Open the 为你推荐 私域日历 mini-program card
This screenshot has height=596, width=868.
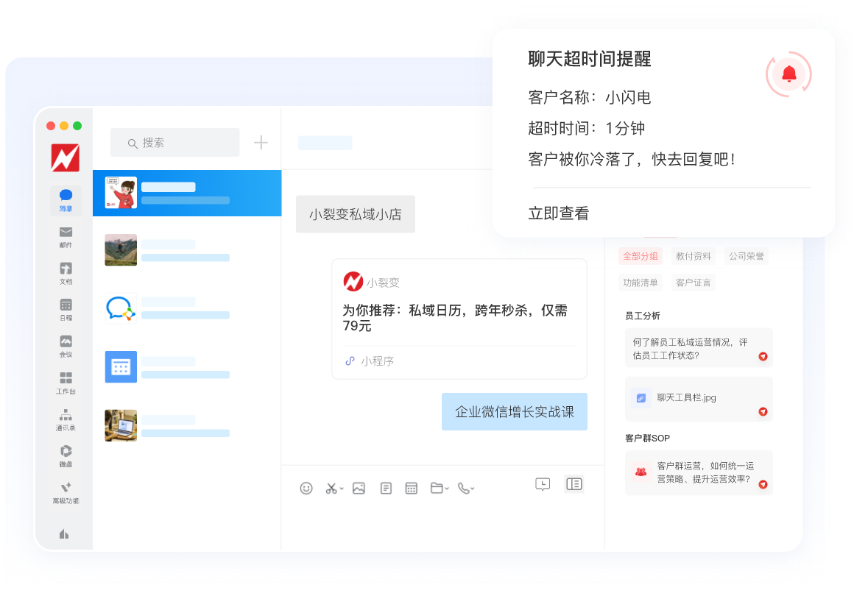tap(459, 319)
